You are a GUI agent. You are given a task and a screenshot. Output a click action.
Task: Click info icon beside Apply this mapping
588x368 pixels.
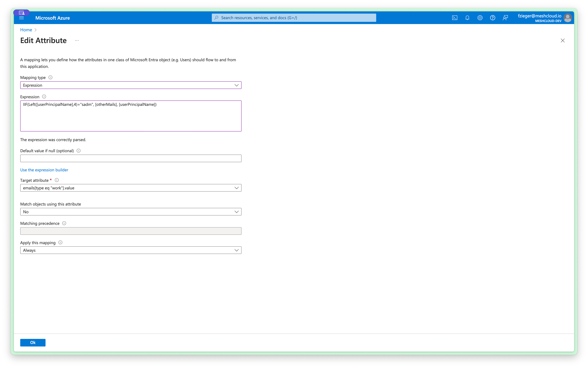[x=60, y=242]
